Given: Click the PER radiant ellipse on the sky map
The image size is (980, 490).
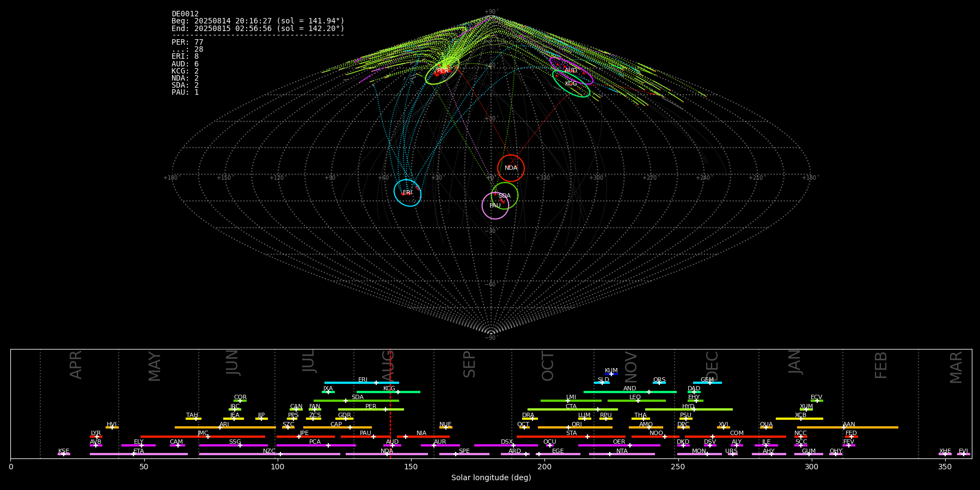Looking at the screenshot, I should [442, 71].
